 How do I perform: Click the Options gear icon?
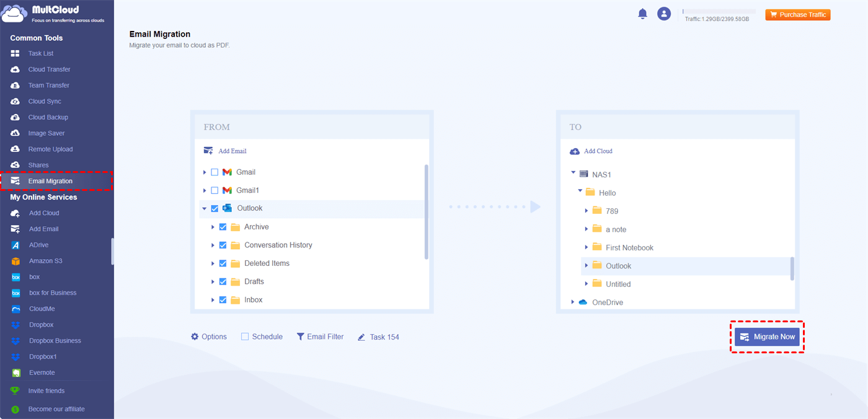(x=195, y=337)
